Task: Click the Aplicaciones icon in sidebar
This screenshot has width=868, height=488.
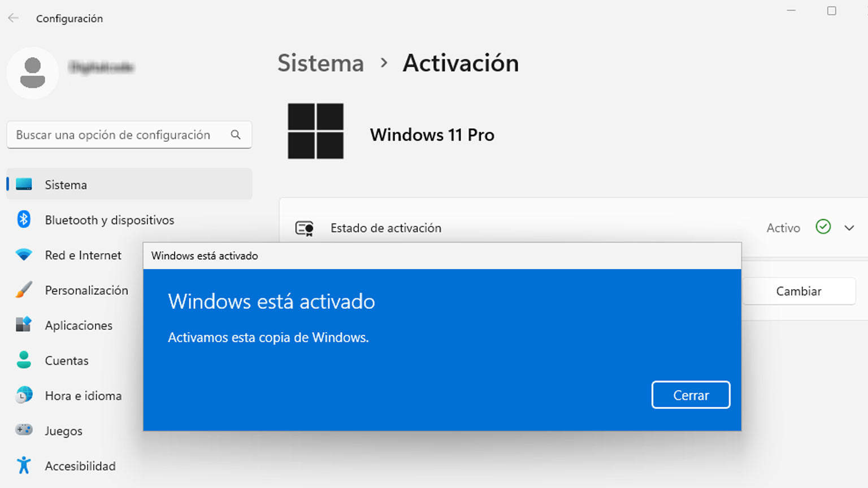Action: 24,325
